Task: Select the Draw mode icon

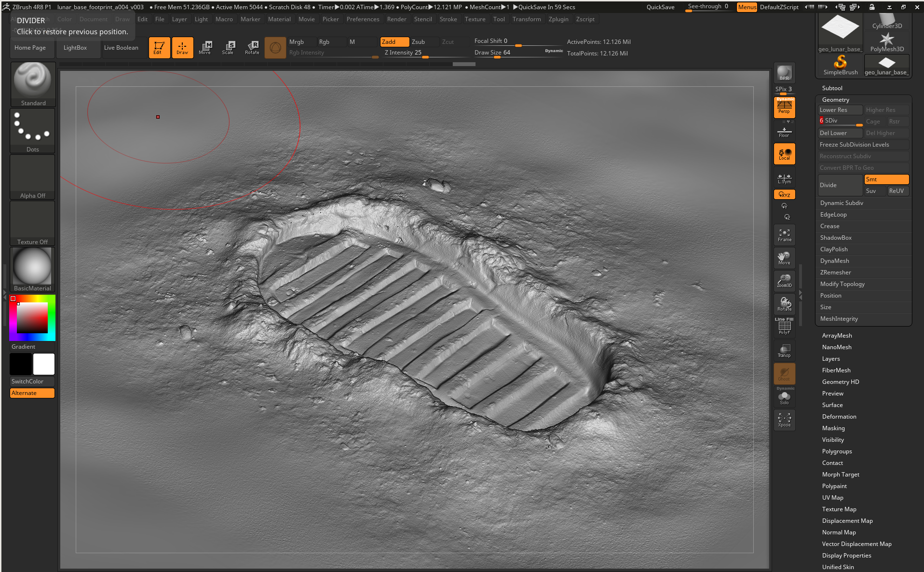Action: point(182,47)
